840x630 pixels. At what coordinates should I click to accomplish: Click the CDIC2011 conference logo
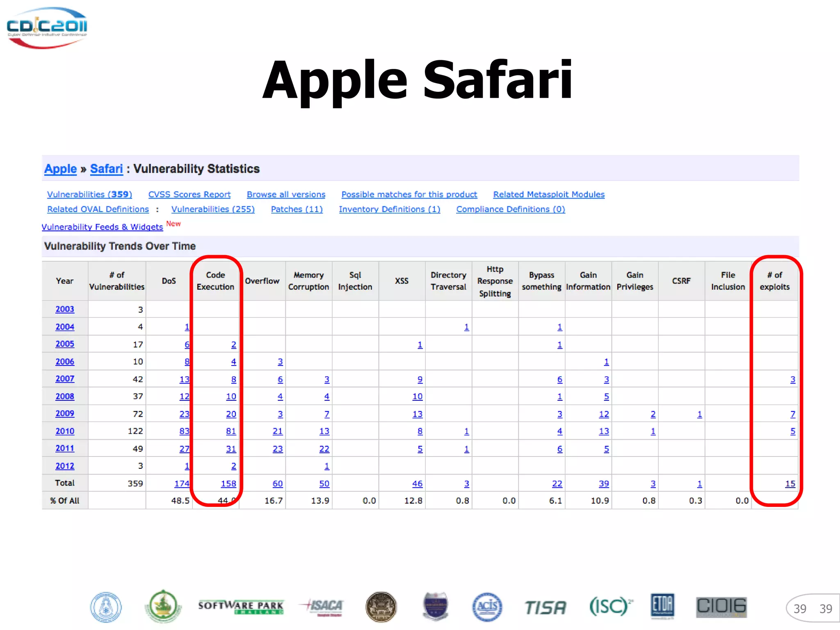tap(47, 27)
